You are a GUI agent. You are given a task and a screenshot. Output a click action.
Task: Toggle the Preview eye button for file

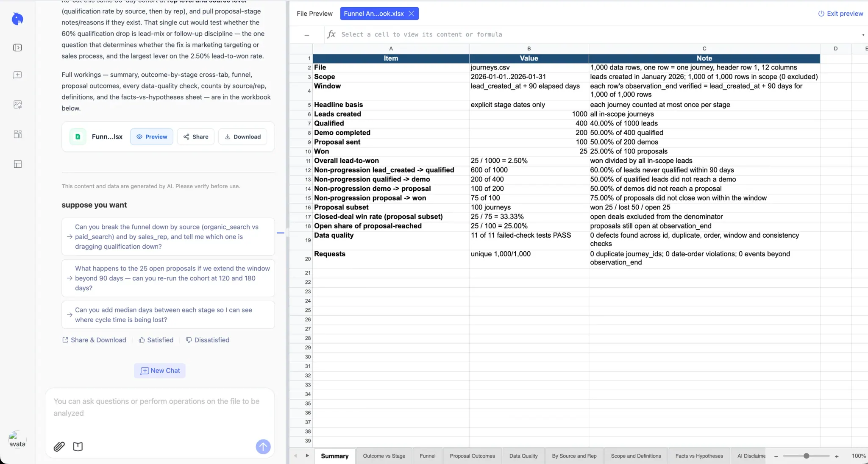click(x=152, y=136)
